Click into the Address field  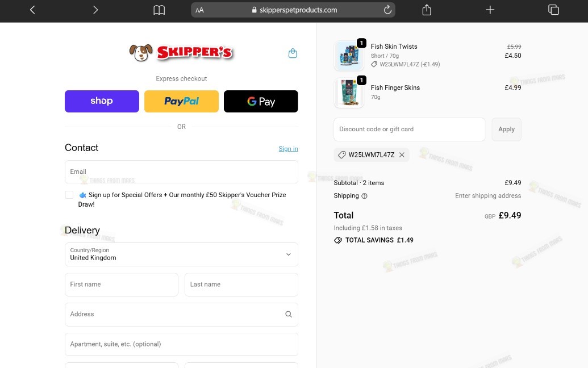(181, 315)
